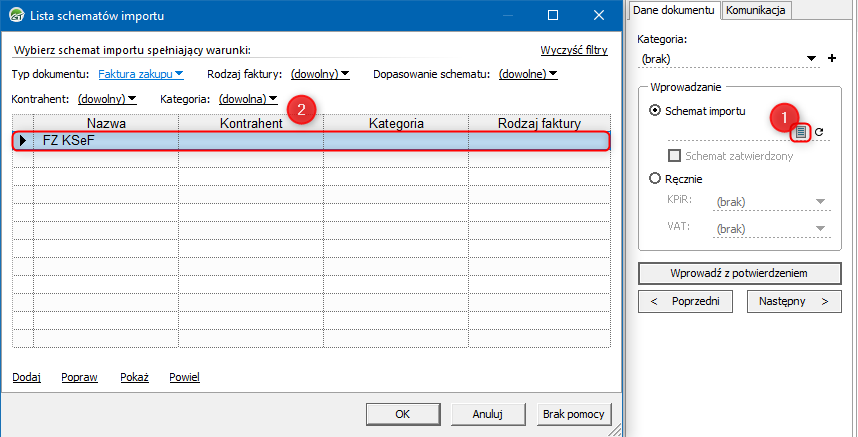Select the Ręcznie radio button
The image size is (858, 437).
coord(654,178)
